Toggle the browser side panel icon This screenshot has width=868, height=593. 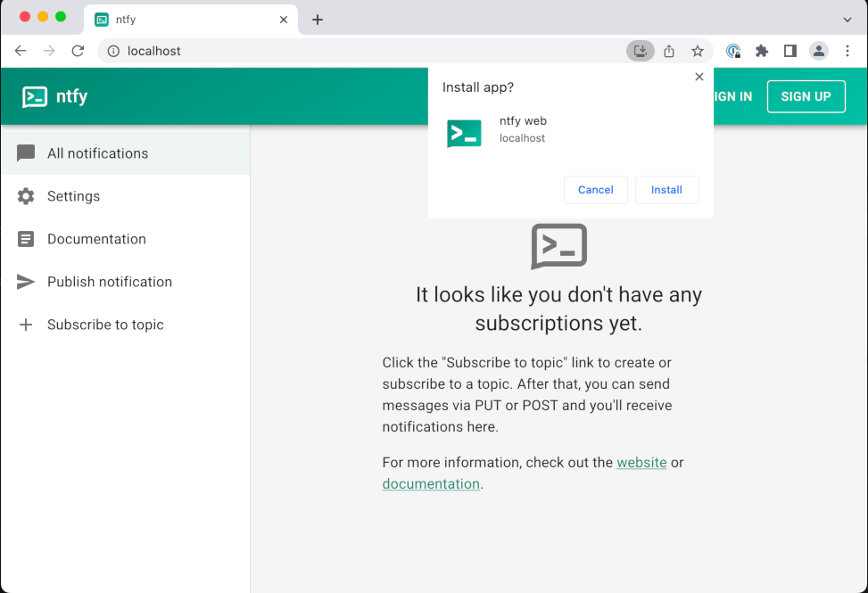pos(790,51)
